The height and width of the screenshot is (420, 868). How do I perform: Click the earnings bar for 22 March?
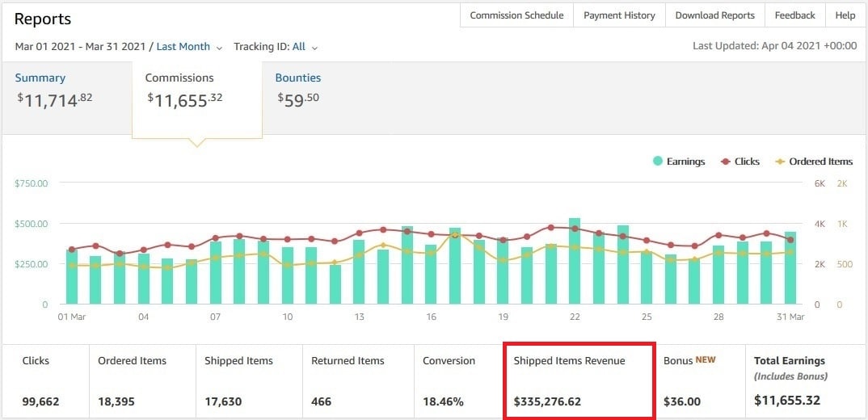tap(575, 261)
